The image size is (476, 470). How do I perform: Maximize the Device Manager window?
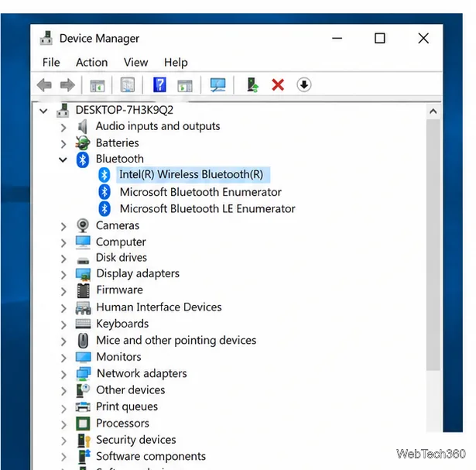pos(380,38)
